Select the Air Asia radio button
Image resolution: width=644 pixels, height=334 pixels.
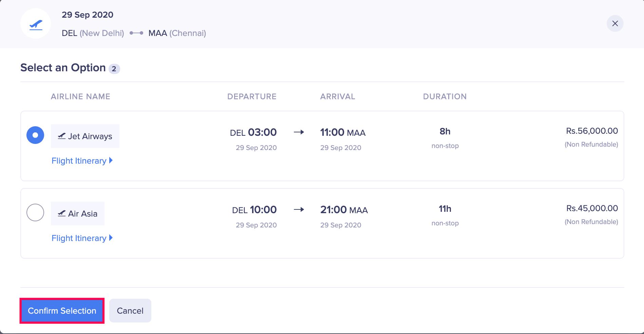[x=35, y=212]
